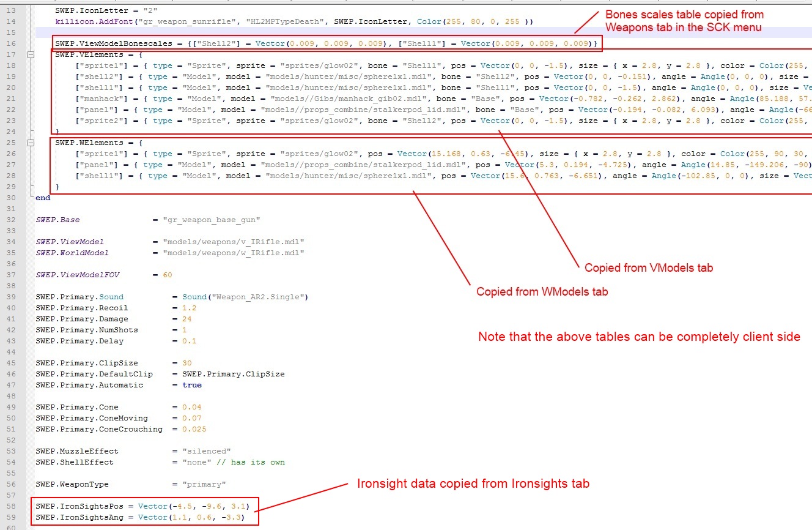The image size is (812, 530).
Task: Click SWEP.Primary.Delay on line 43
Action: (x=79, y=342)
